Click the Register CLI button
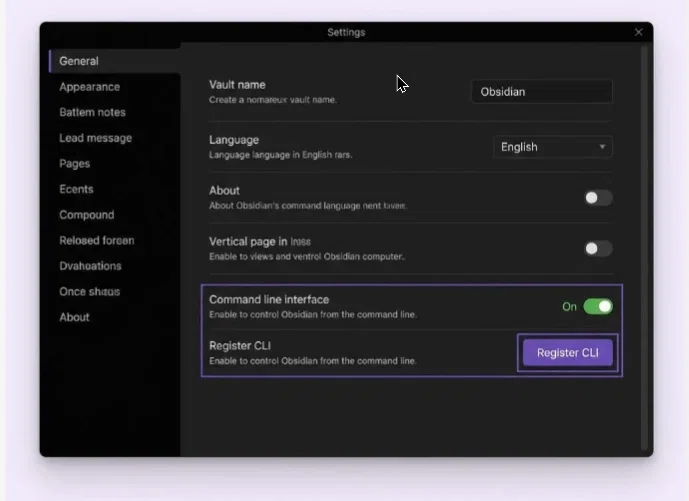Screen dimensions: 689x501 568,353
